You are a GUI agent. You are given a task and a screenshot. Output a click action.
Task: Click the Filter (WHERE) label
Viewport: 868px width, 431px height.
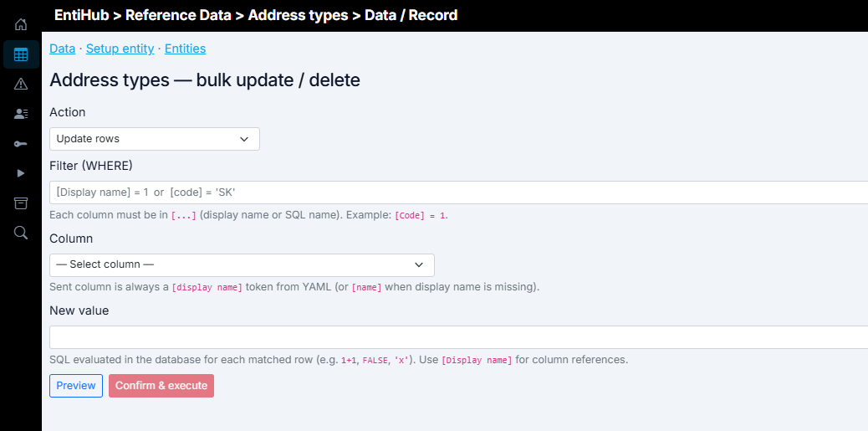click(91, 166)
